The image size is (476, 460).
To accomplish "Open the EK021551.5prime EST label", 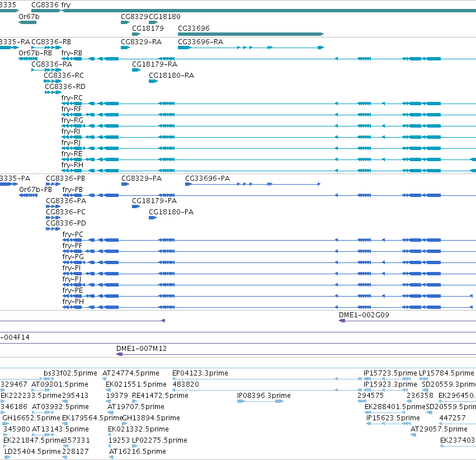I will coord(136,384).
